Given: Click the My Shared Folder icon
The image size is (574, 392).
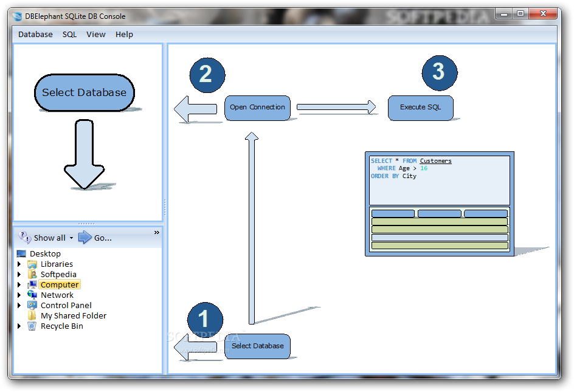Looking at the screenshot, I should 32,315.
